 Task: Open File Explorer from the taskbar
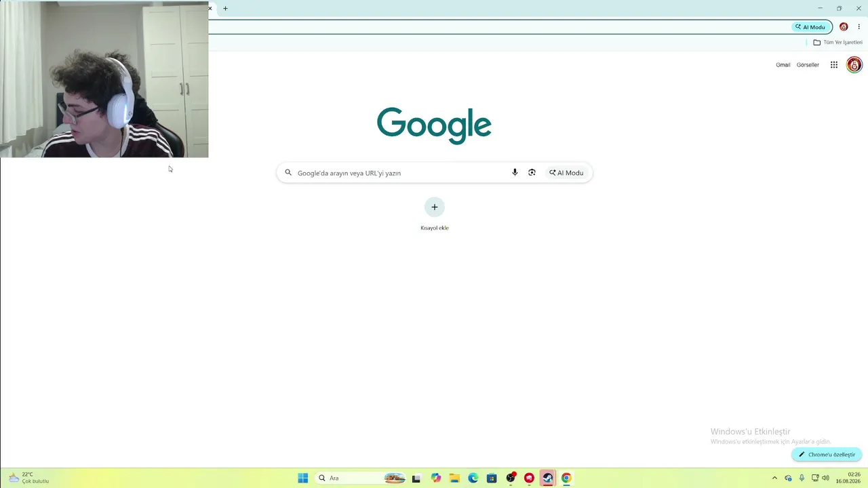pos(454,478)
